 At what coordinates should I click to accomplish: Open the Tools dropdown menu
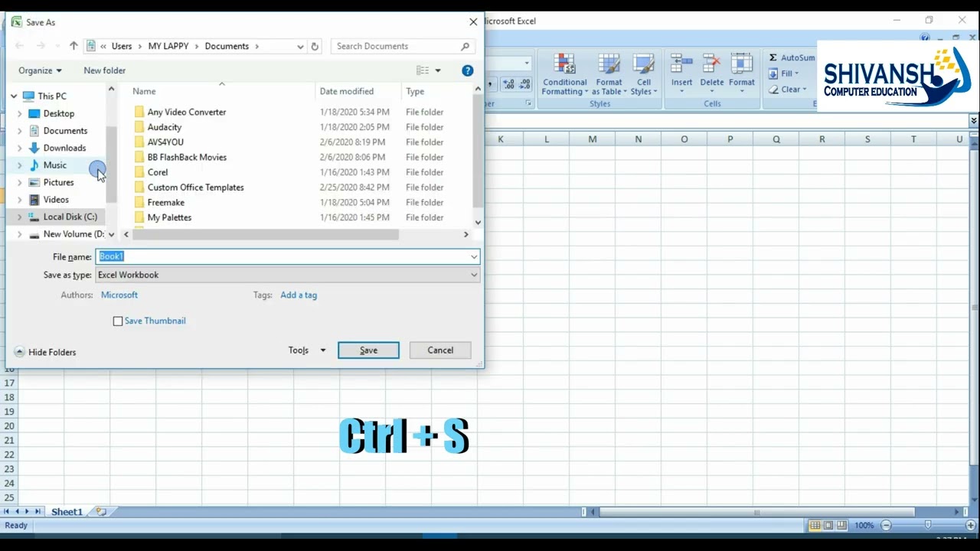pos(307,350)
